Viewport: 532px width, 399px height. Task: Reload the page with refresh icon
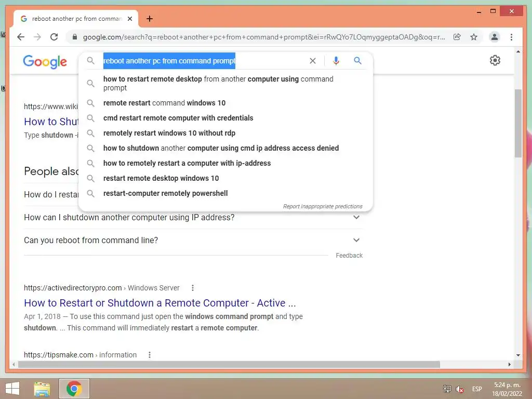pos(54,37)
